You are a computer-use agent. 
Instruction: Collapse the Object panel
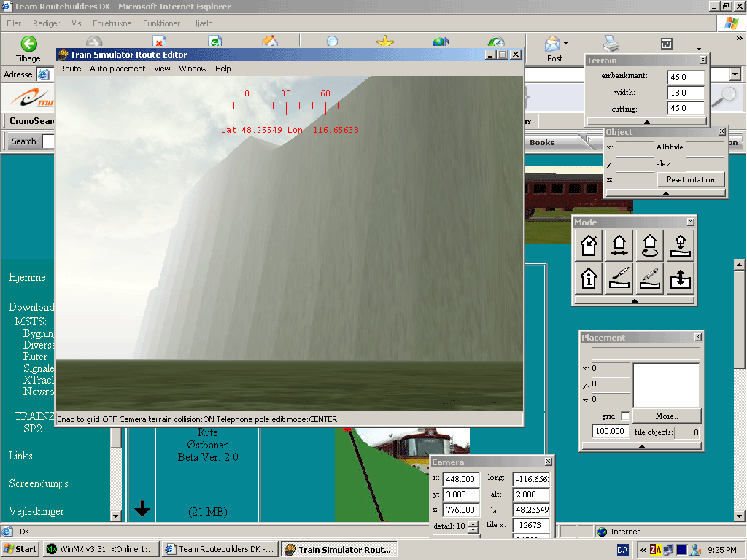(x=665, y=193)
